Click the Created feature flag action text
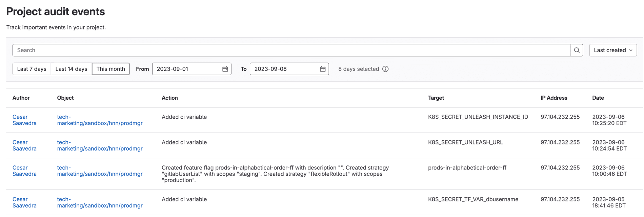 tap(275, 174)
